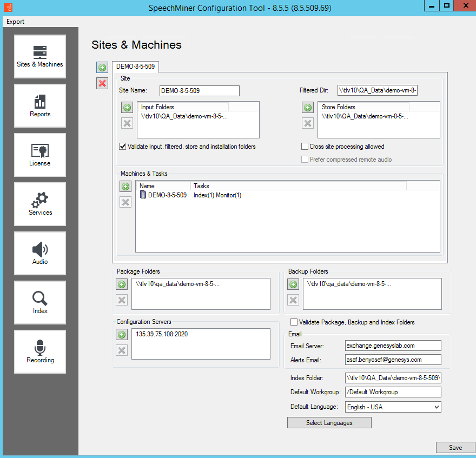Click the Select Languages button
The image size is (476, 458).
coord(329,423)
